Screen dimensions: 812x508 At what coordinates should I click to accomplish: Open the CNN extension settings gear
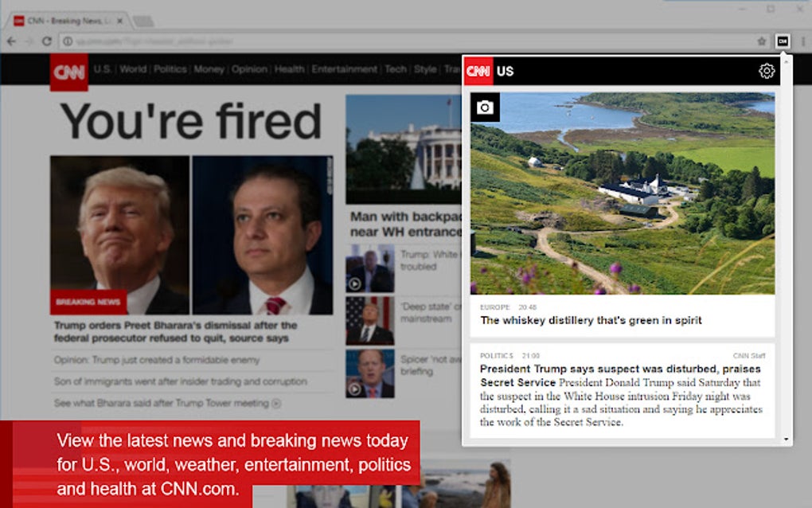point(765,71)
